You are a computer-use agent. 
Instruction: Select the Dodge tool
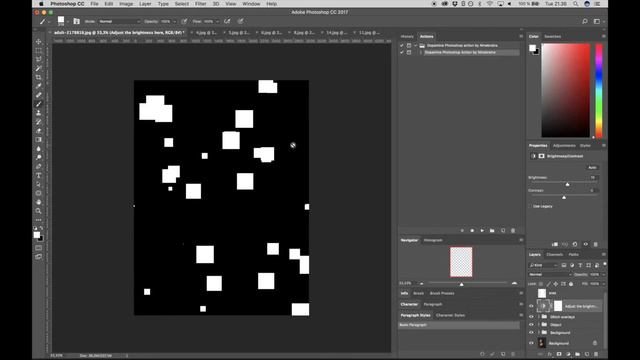[39, 158]
